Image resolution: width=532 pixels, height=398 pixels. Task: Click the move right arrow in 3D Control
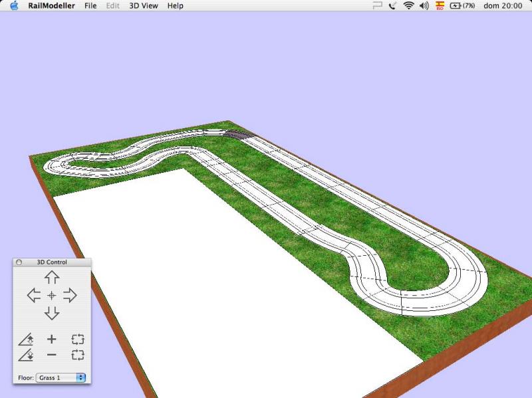point(70,295)
